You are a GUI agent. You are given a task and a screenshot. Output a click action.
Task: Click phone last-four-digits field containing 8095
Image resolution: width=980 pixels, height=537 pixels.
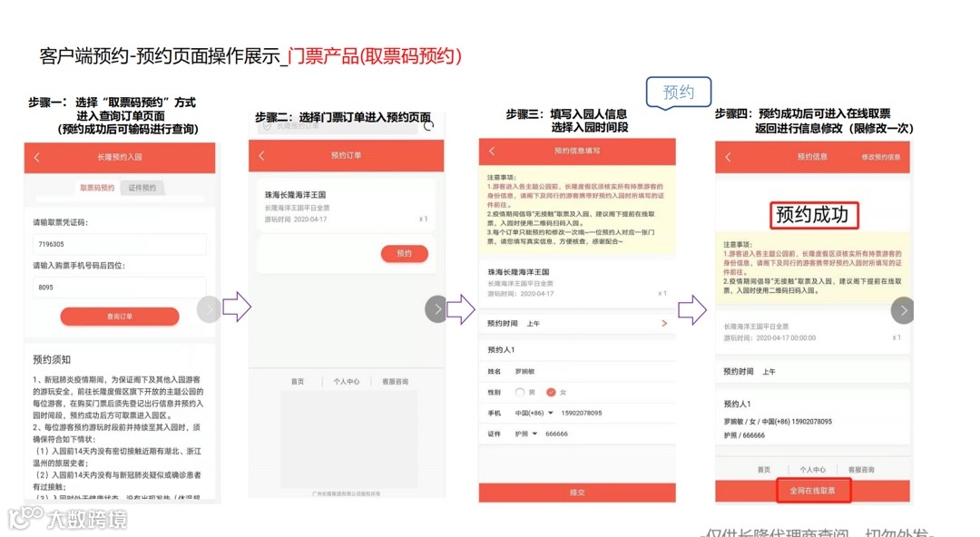point(120,288)
